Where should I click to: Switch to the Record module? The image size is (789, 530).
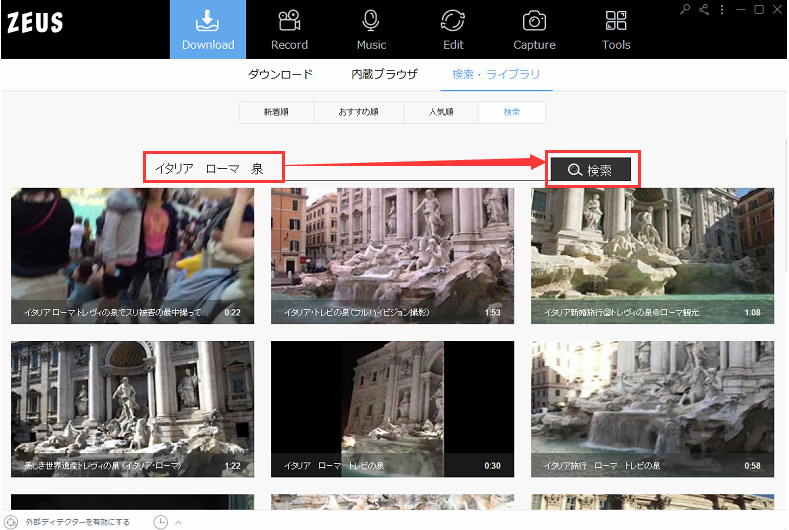tap(289, 30)
